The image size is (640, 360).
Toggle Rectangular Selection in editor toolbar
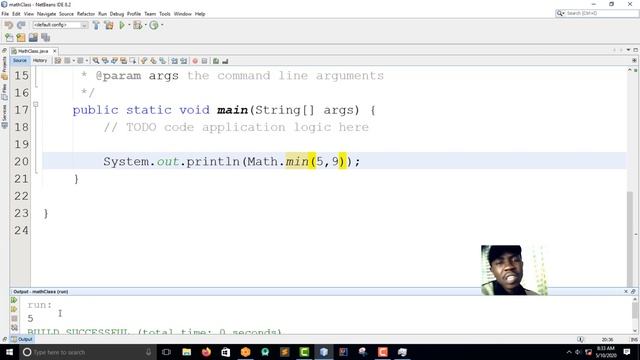click(133, 61)
